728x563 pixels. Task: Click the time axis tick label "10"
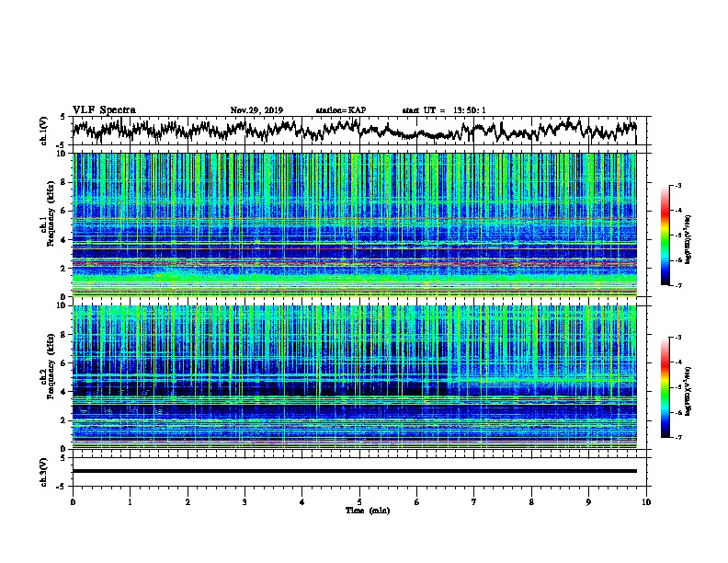point(646,502)
